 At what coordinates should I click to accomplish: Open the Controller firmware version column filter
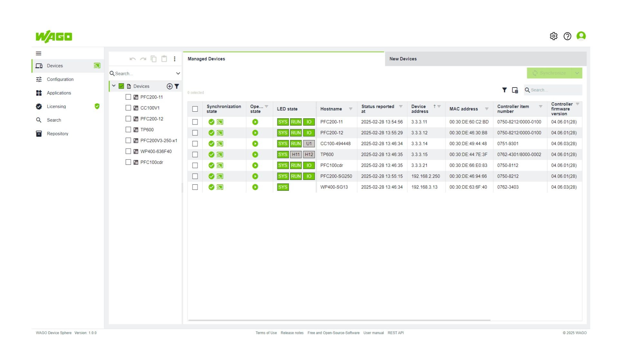tap(578, 104)
